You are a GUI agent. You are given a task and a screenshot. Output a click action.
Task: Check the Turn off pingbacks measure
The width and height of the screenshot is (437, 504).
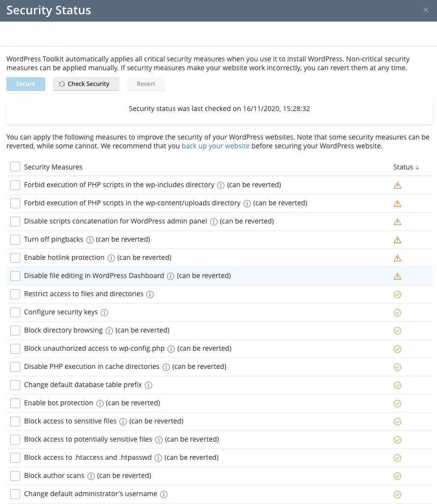[x=15, y=240]
